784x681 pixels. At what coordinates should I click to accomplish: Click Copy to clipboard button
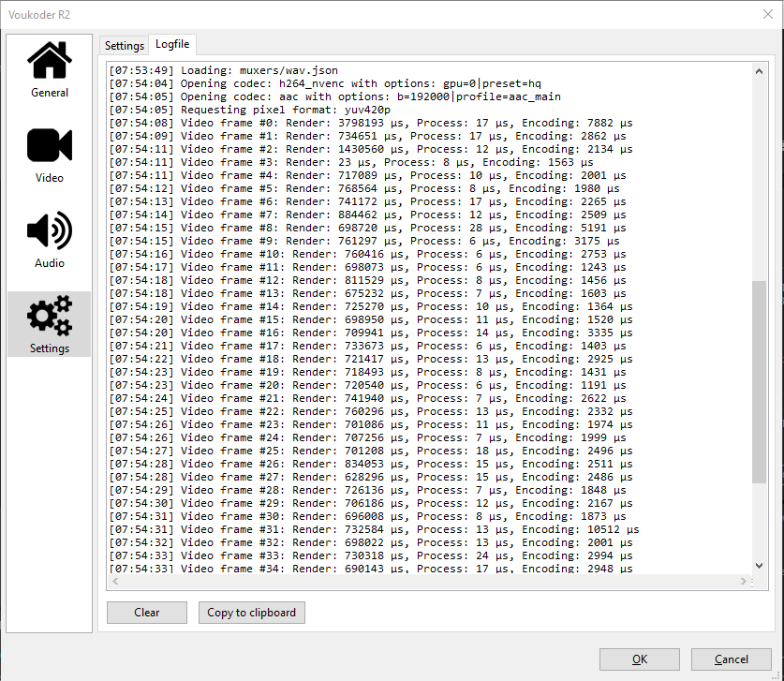(252, 613)
